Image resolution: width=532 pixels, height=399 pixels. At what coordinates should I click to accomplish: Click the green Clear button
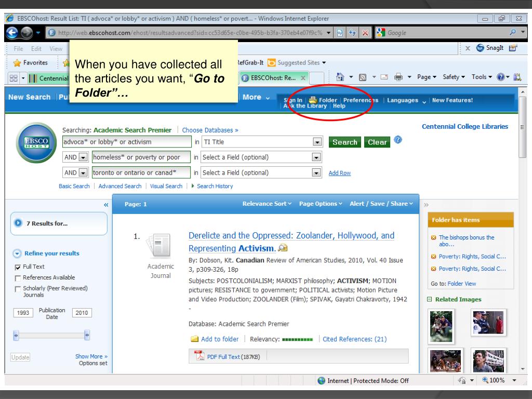click(377, 142)
